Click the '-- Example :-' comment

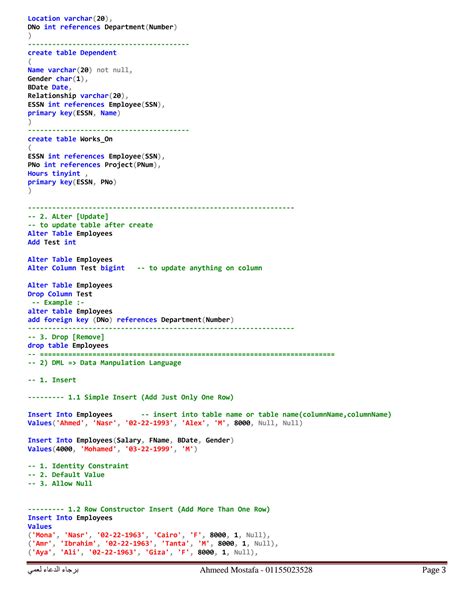coord(58,303)
